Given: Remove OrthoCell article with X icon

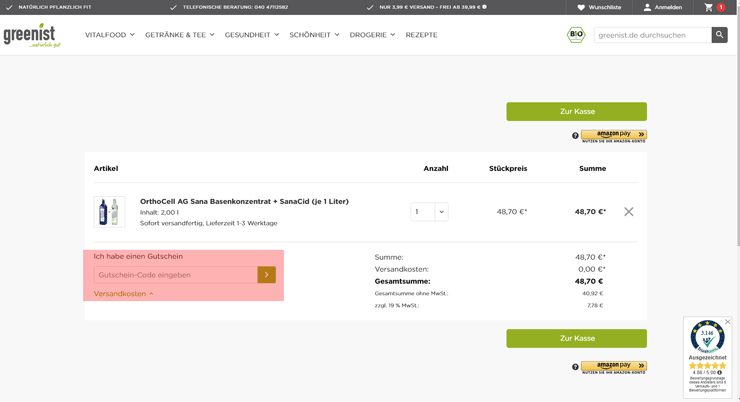Looking at the screenshot, I should click(629, 211).
